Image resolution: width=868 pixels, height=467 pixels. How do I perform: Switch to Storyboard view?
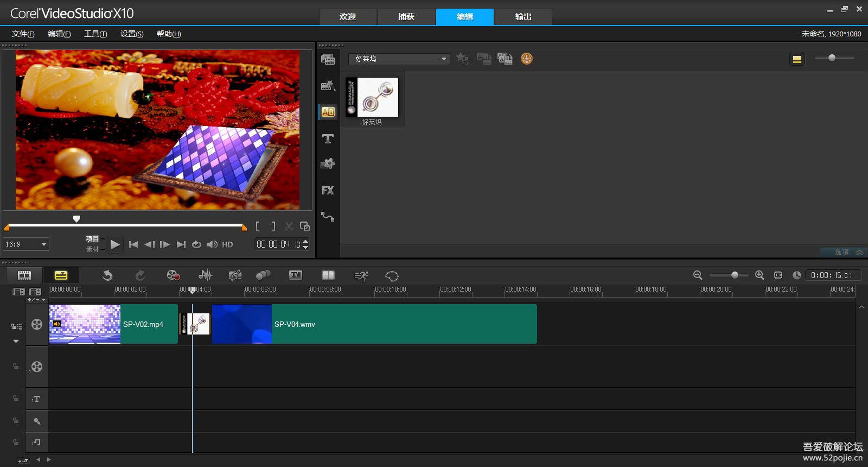pyautogui.click(x=24, y=275)
